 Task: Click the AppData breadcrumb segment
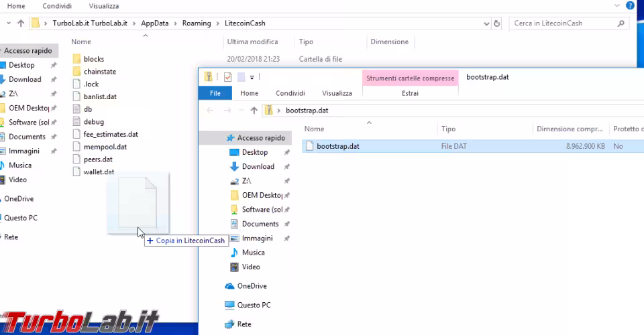(x=155, y=23)
